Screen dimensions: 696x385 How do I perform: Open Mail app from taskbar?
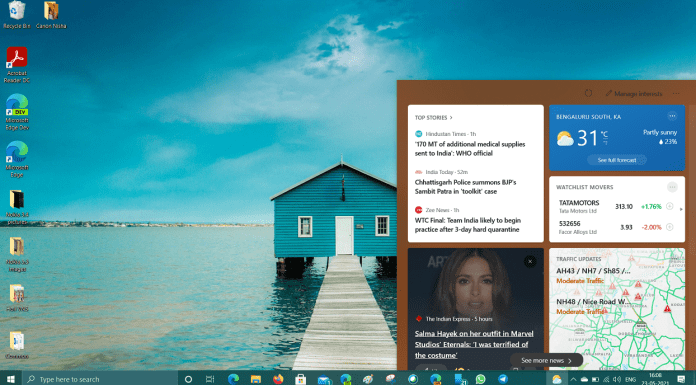pyautogui.click(x=324, y=379)
